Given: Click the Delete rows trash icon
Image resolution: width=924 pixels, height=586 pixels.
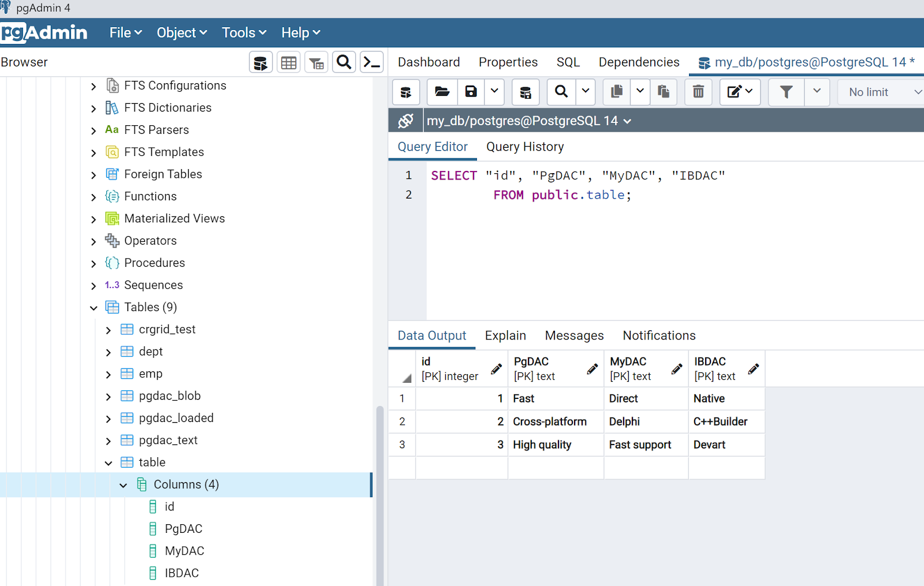Looking at the screenshot, I should 698,92.
